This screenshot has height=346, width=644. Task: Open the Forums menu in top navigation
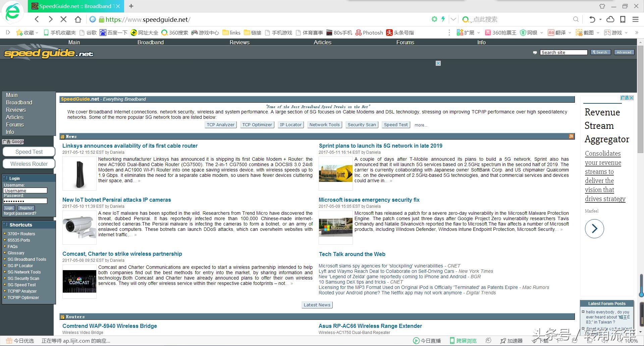[x=405, y=42]
